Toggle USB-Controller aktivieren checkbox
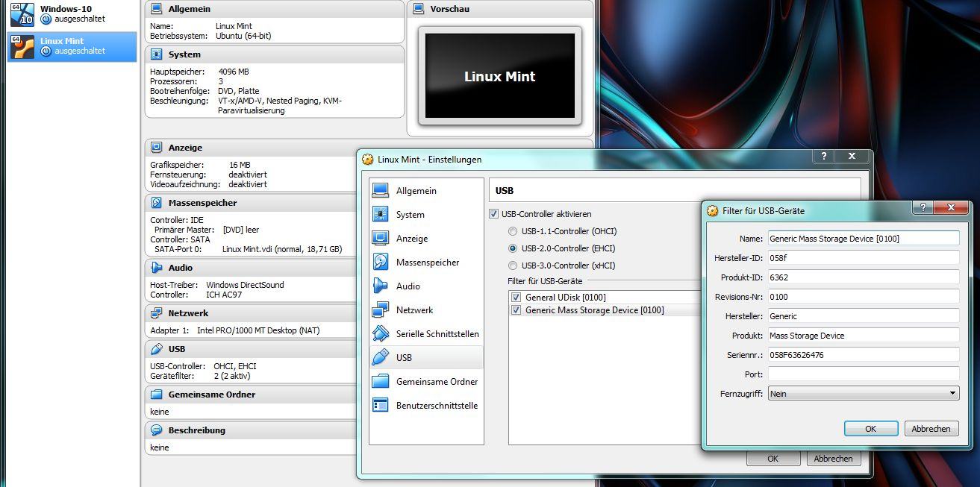The height and width of the screenshot is (487, 980). (x=494, y=214)
